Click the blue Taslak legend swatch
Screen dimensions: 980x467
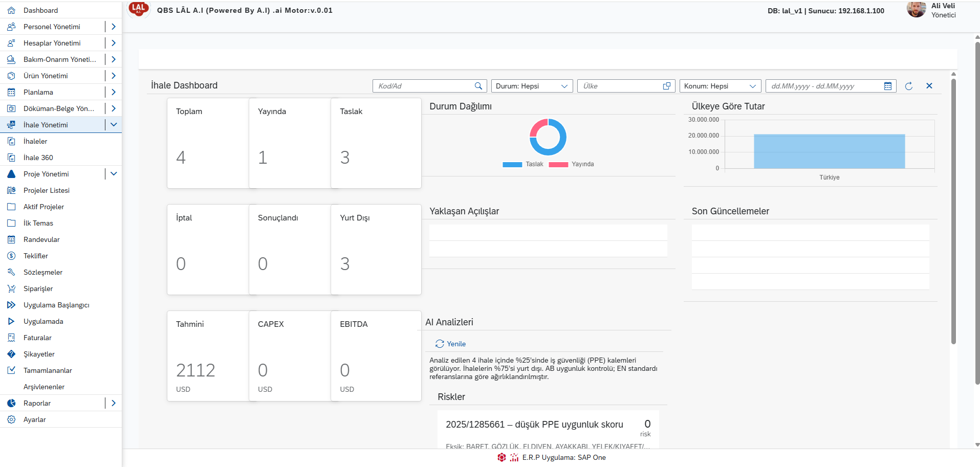click(512, 164)
